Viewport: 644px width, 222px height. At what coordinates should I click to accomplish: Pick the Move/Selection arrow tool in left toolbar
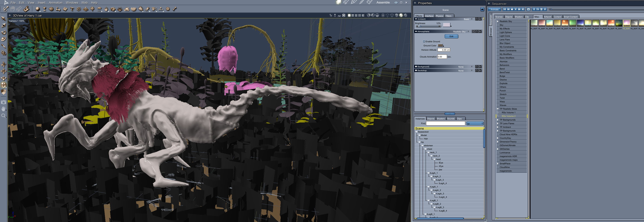coord(3,19)
